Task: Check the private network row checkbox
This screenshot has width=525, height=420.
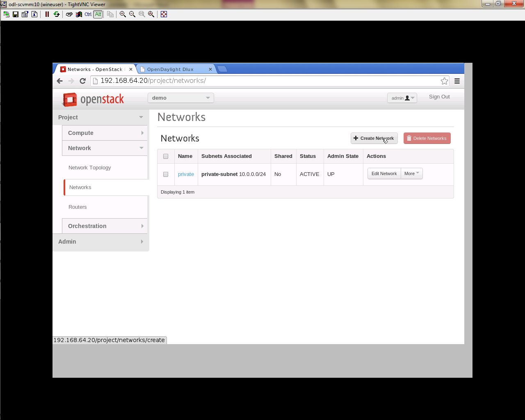Action: [166, 174]
